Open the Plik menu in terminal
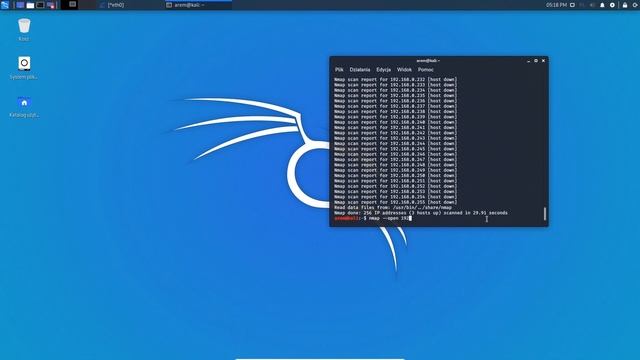 click(339, 70)
